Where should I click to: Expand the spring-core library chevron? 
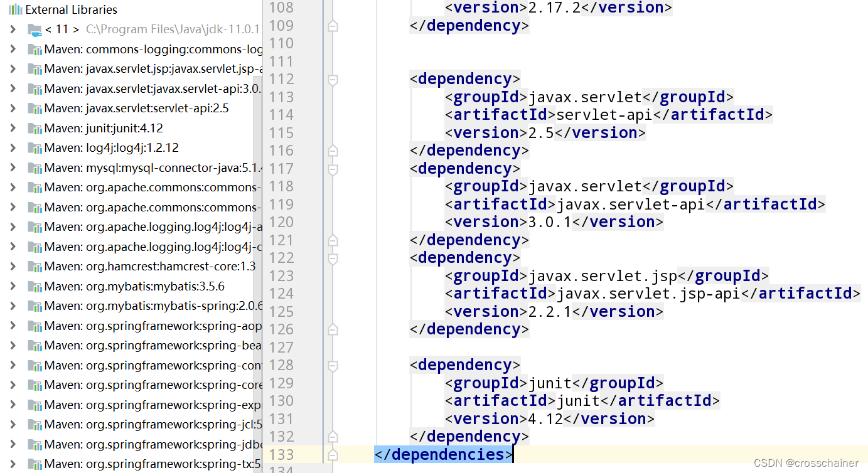point(13,385)
